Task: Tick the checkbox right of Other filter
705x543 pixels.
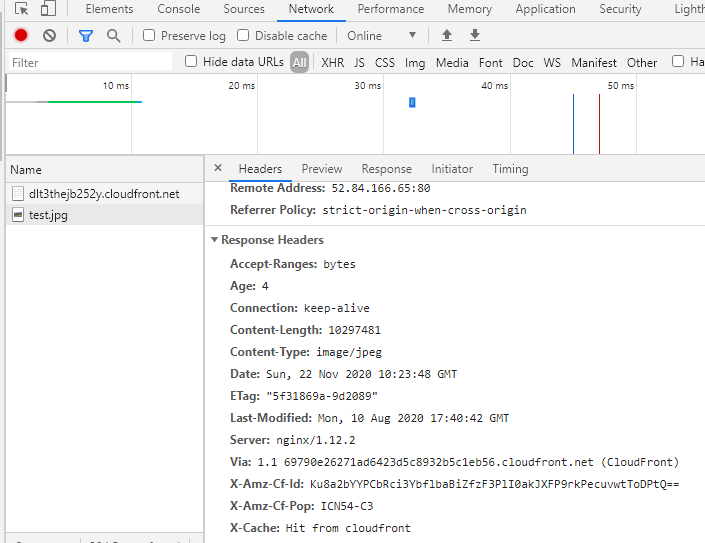Action: pyautogui.click(x=678, y=61)
